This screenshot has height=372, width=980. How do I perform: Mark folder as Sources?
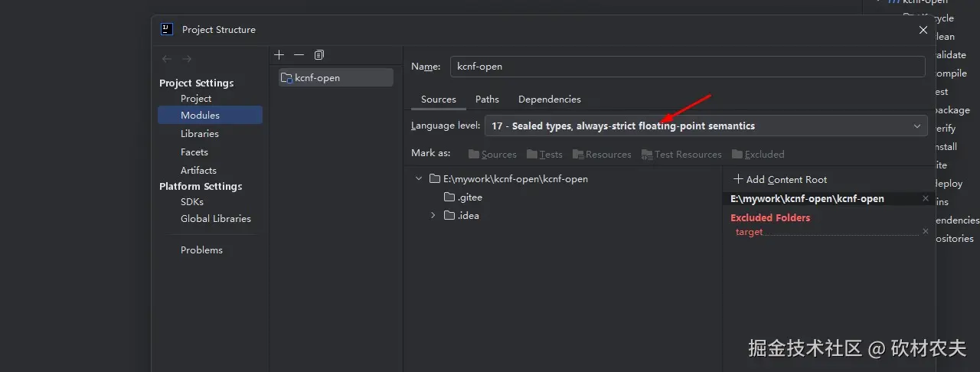pos(492,155)
